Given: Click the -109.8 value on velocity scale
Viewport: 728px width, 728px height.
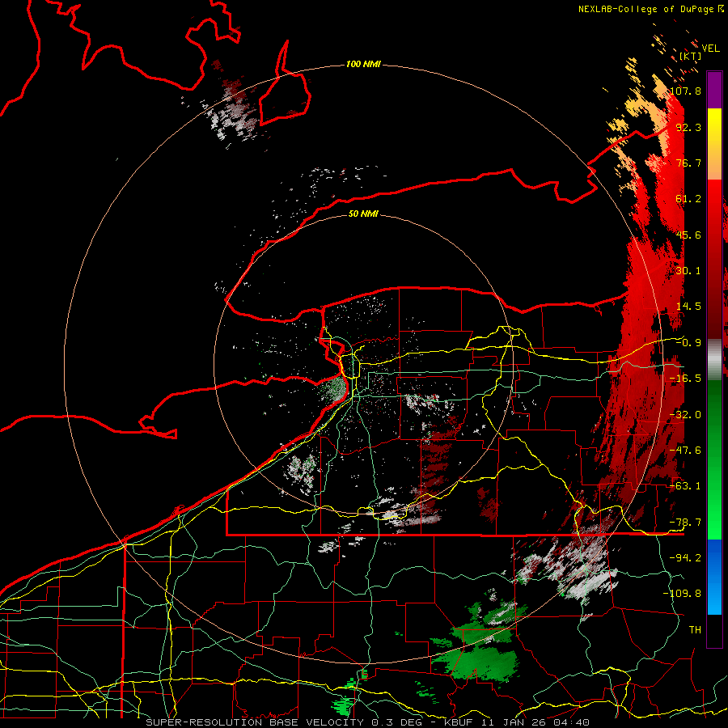Looking at the screenshot, I should click(682, 594).
